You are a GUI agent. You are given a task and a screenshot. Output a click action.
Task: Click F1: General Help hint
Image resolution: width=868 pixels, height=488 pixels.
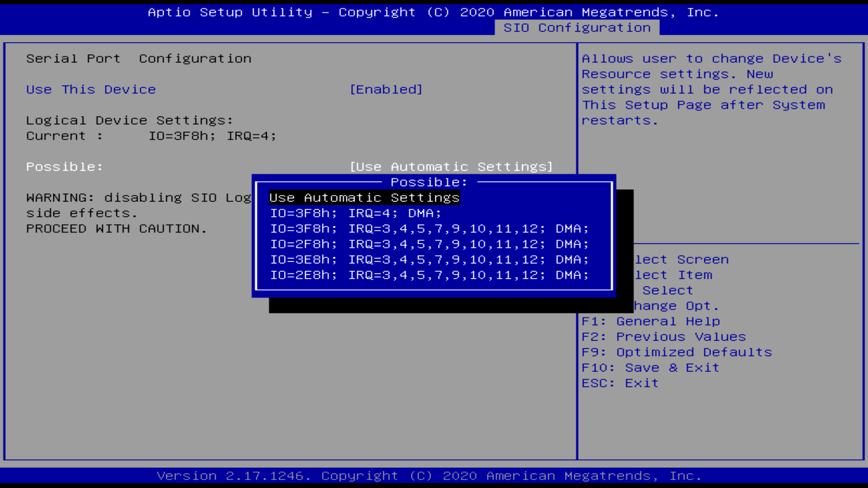[x=651, y=321]
